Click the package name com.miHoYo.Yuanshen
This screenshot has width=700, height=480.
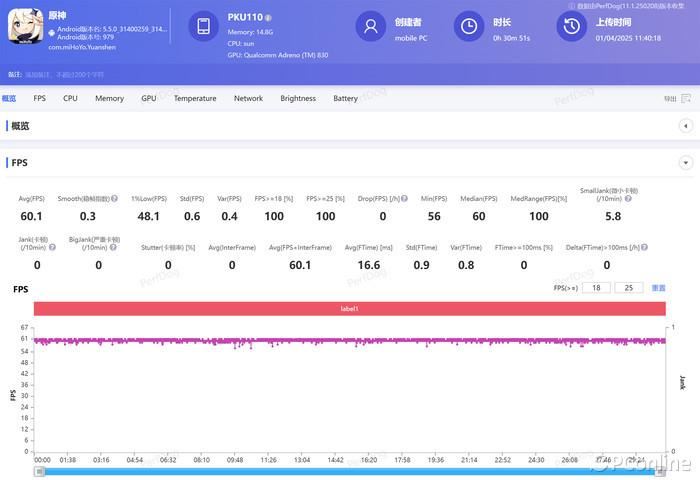tap(82, 47)
